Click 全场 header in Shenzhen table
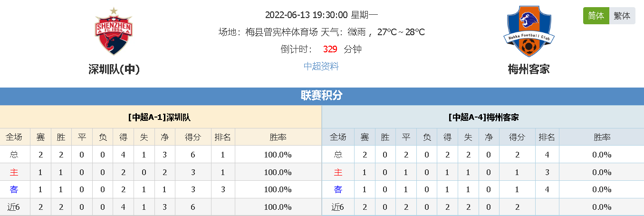 tap(14, 137)
